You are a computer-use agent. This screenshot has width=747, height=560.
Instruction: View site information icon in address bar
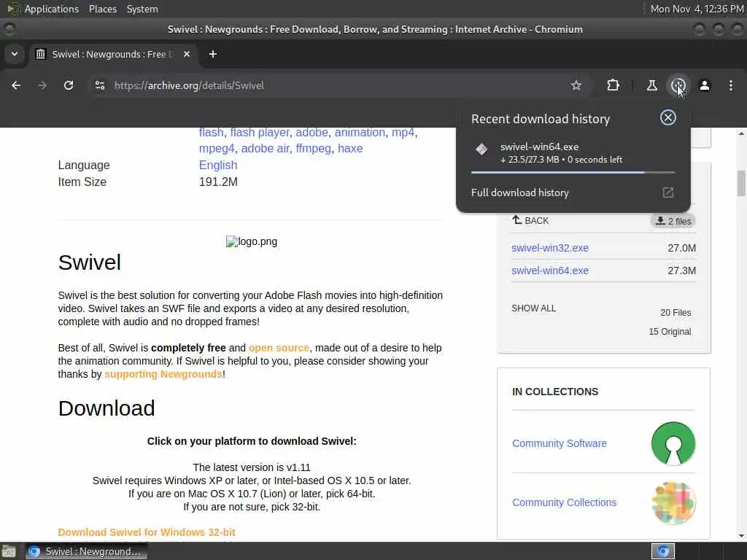pos(100,85)
